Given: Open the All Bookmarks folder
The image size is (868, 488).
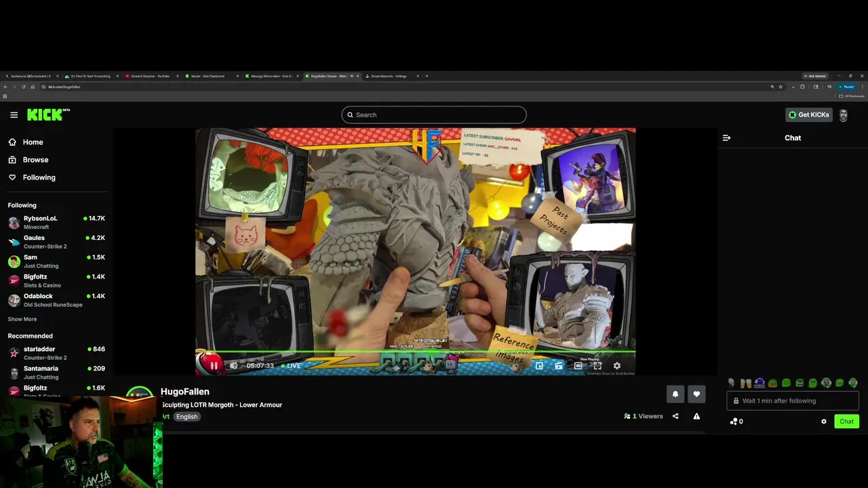Looking at the screenshot, I should 852,96.
